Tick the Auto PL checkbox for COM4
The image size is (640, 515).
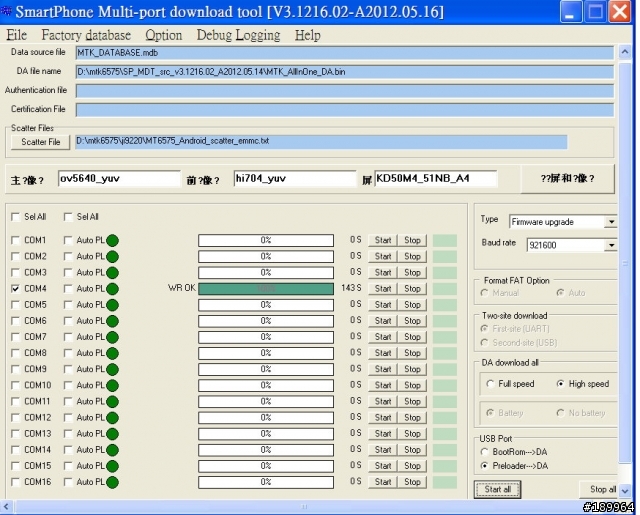tap(68, 289)
